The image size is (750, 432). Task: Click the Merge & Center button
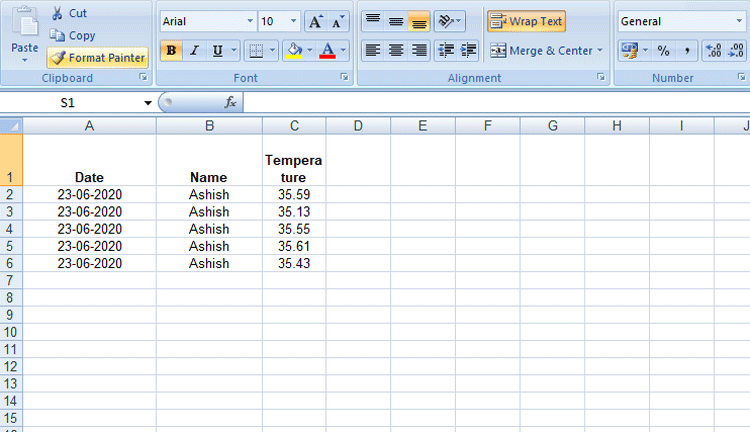[545, 50]
